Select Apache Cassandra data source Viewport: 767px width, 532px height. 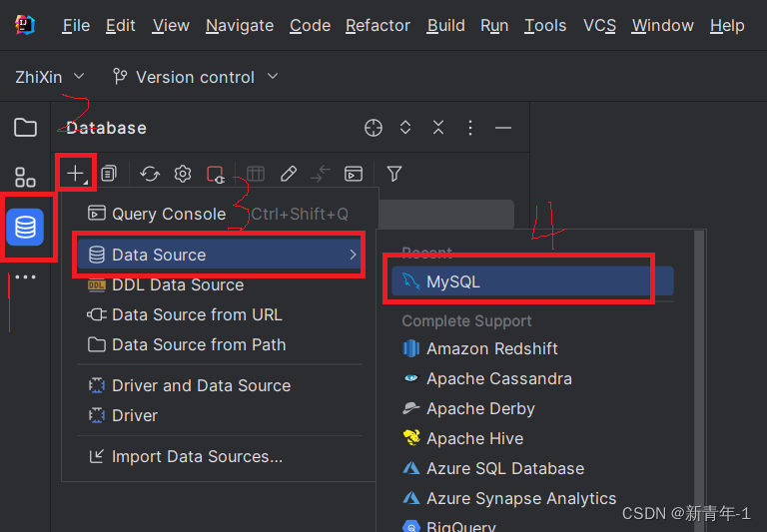coord(532,378)
